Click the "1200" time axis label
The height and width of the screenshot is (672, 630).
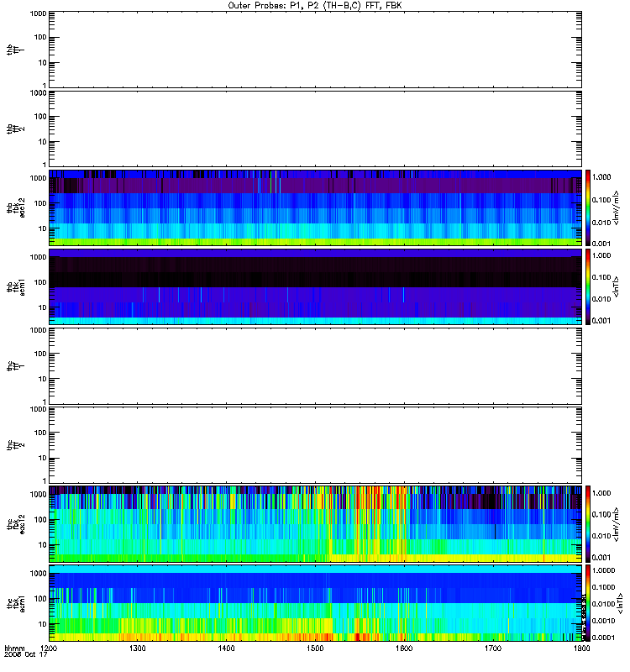49,648
